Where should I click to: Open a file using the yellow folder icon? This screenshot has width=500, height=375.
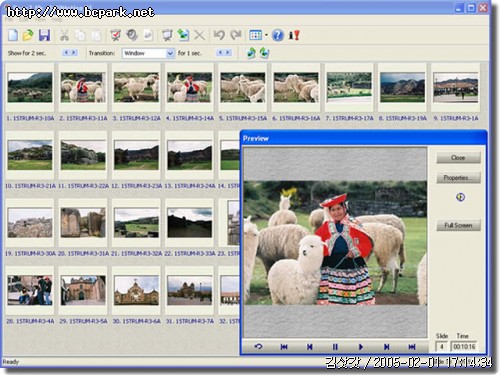click(28, 35)
